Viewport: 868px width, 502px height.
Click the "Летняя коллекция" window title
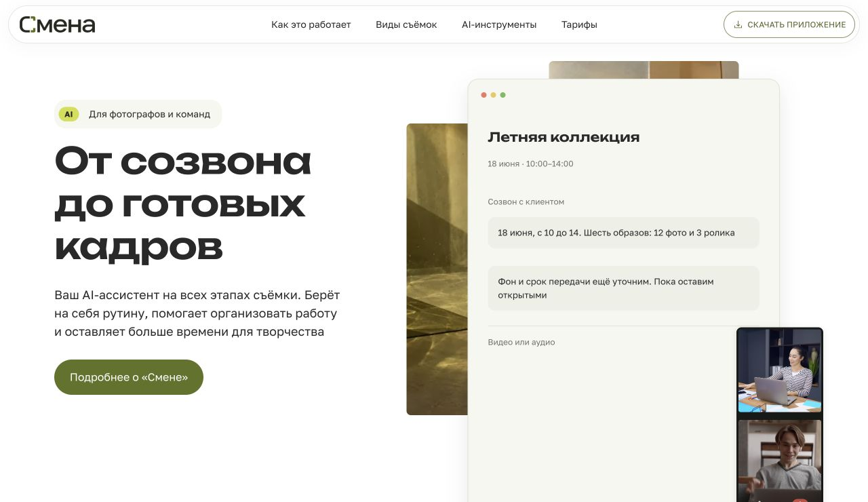point(564,137)
